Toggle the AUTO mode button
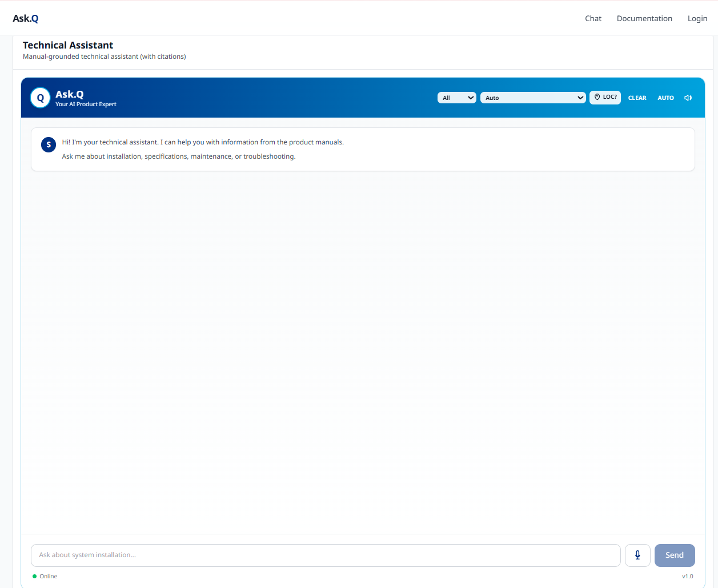 click(665, 98)
